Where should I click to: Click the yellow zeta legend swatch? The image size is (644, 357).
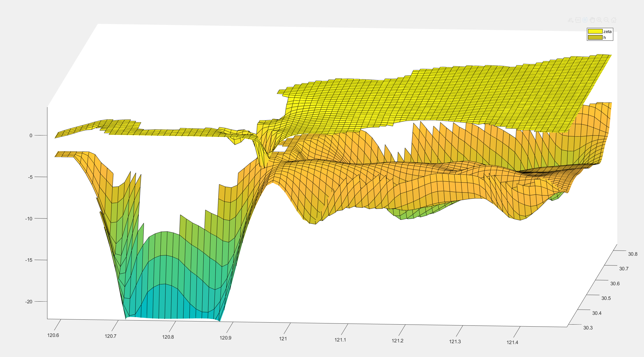tap(595, 31)
